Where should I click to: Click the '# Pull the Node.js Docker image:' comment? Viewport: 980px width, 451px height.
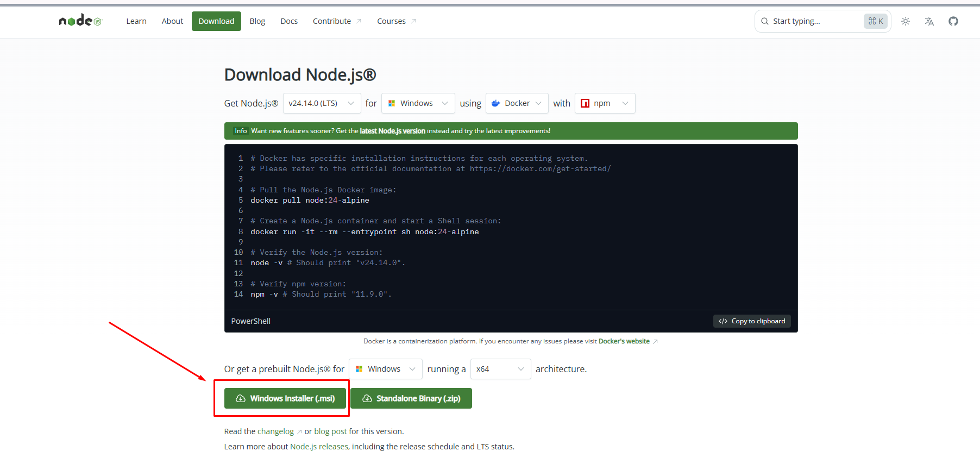pyautogui.click(x=323, y=190)
